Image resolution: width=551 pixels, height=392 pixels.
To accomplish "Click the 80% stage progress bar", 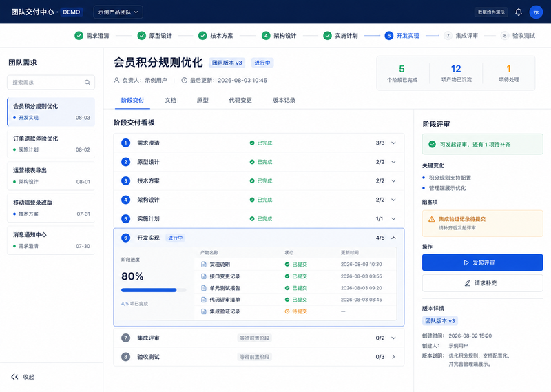I will tap(154, 290).
